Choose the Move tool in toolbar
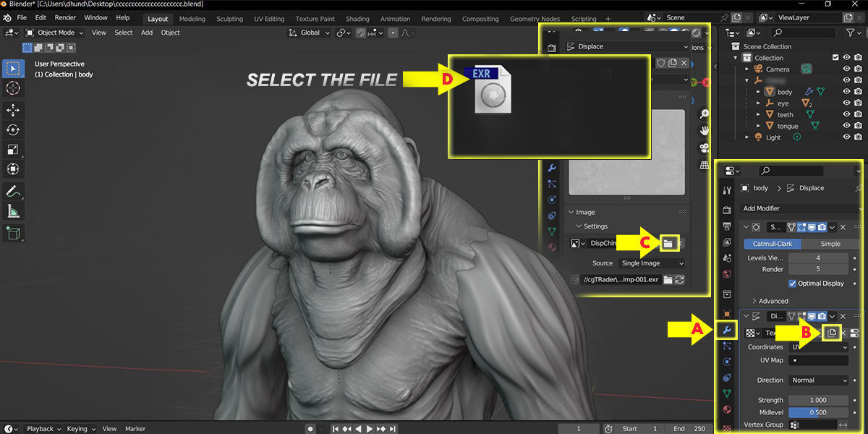The width and height of the screenshot is (868, 434). click(x=13, y=110)
